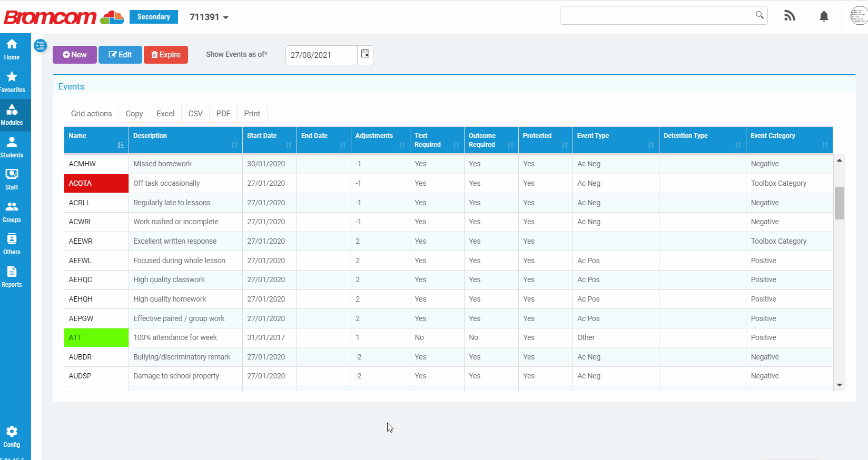Open the calendar date picker icon
Image resolution: width=868 pixels, height=460 pixels.
click(365, 54)
